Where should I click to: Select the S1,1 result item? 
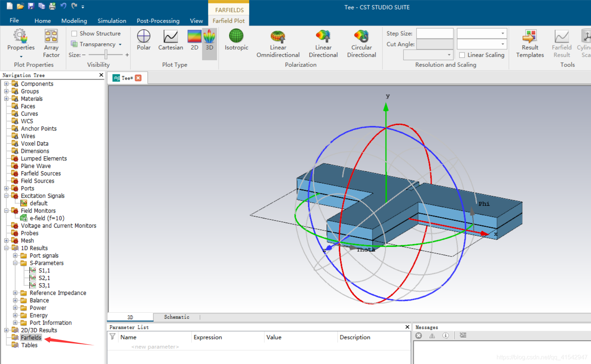(44, 270)
